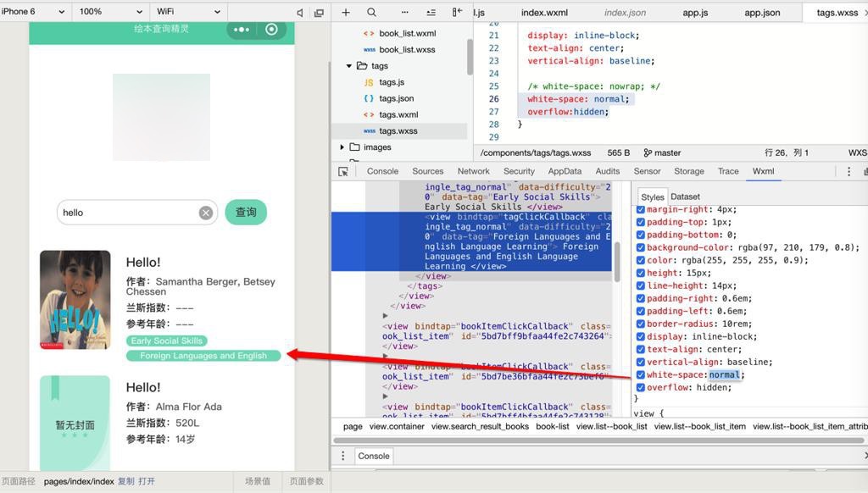Click the Hello! book cover thumbnail

[x=75, y=299]
